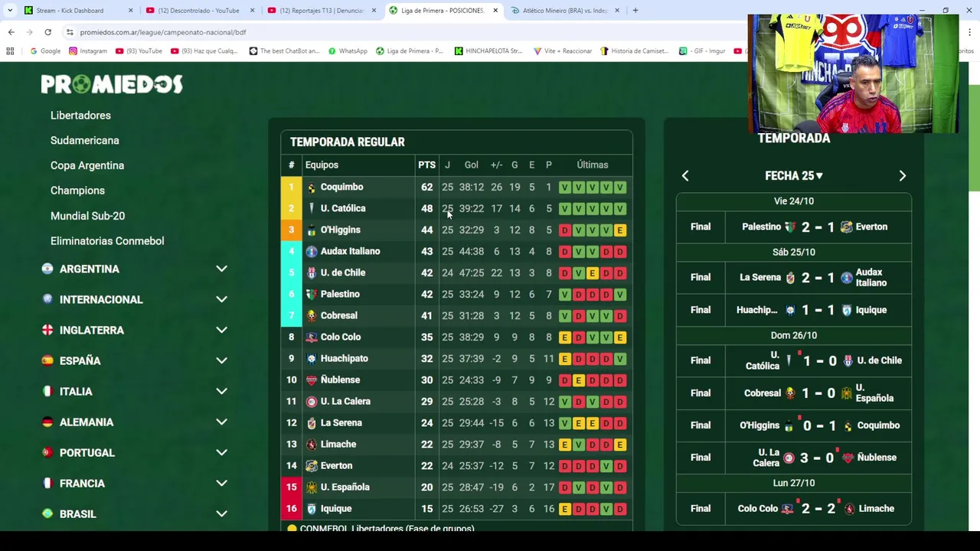
Task: Click the Germany flag icon in sidebar
Action: [x=47, y=422]
